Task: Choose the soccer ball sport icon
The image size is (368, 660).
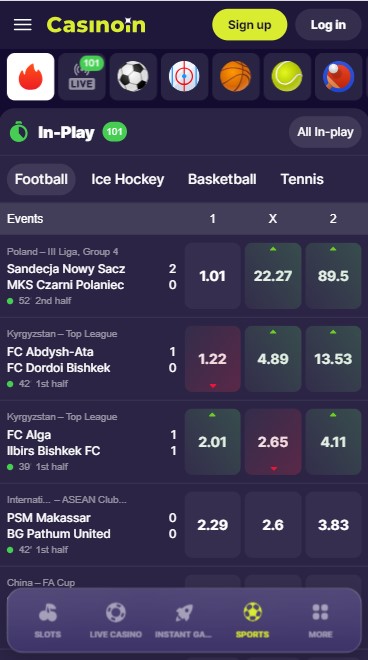Action: (133, 77)
